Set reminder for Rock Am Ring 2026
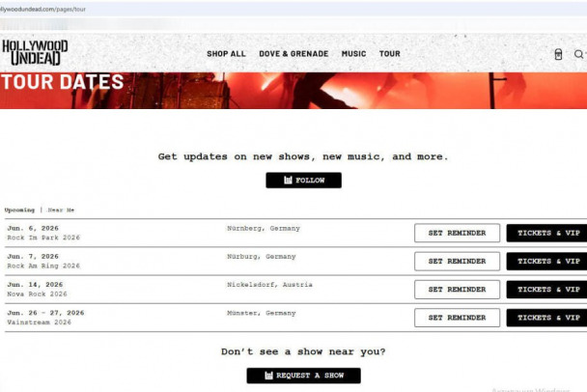Image resolution: width=587 pixels, height=392 pixels. [x=457, y=261]
